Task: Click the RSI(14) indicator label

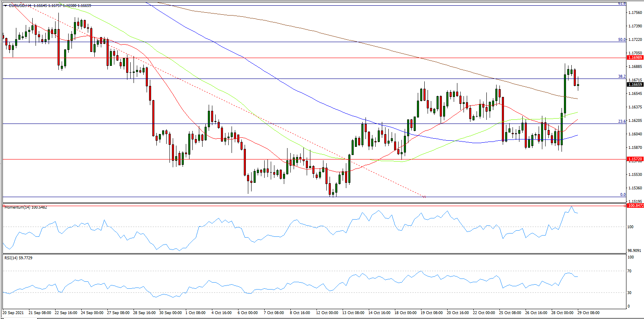Action: pyautogui.click(x=11, y=258)
